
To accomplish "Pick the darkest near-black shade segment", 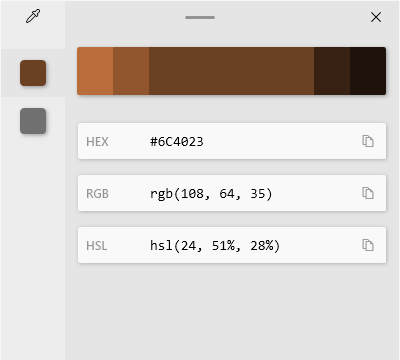I will tap(368, 71).
